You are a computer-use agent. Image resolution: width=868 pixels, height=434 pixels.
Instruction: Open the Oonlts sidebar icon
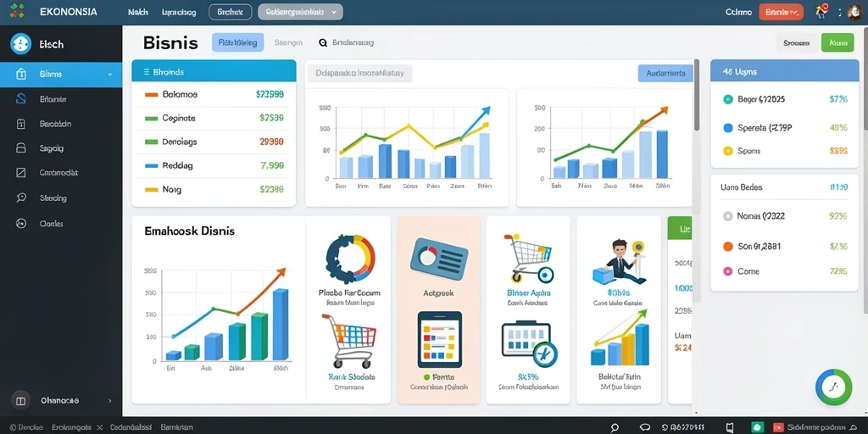tap(21, 224)
